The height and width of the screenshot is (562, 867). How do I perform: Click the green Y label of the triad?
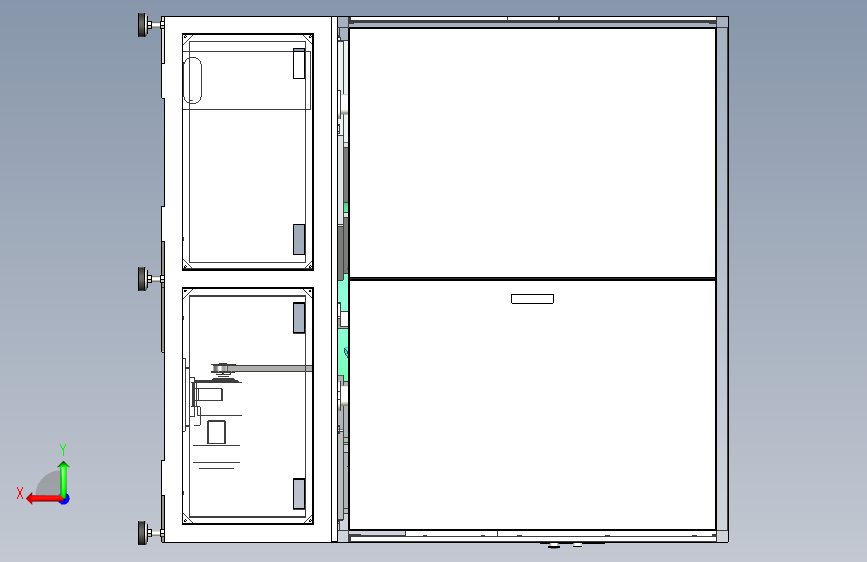tap(63, 450)
